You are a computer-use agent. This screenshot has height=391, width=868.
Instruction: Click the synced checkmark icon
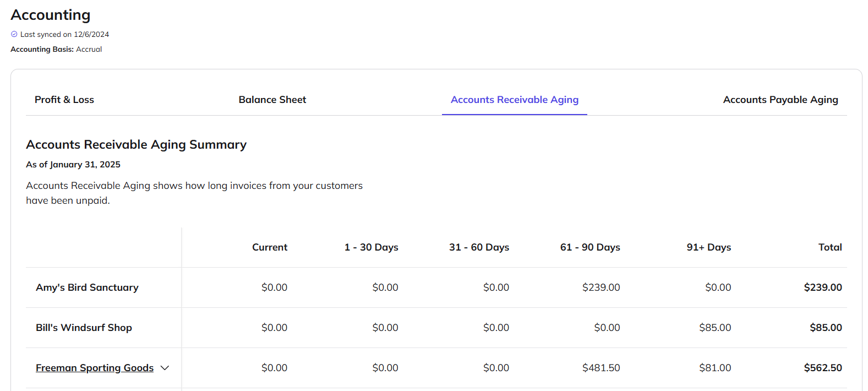coord(14,34)
